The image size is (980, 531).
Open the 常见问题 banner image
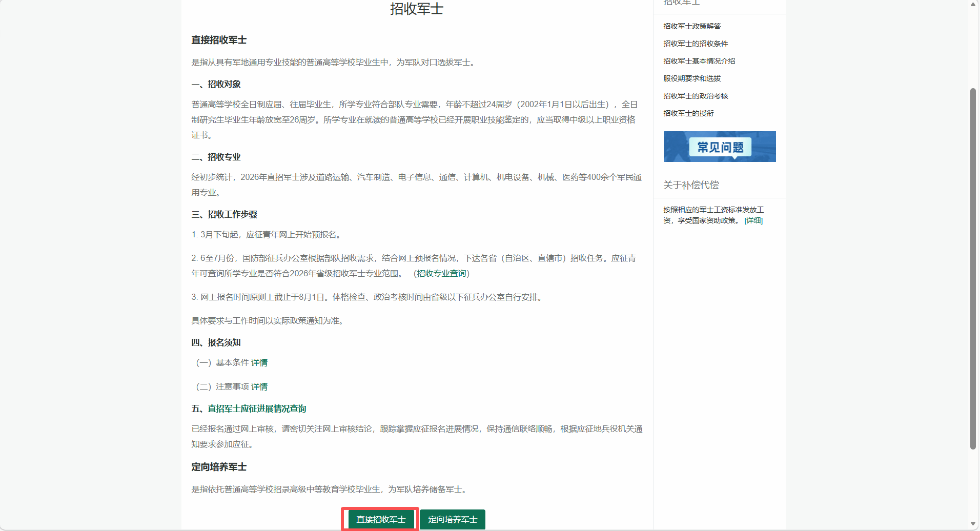719,147
